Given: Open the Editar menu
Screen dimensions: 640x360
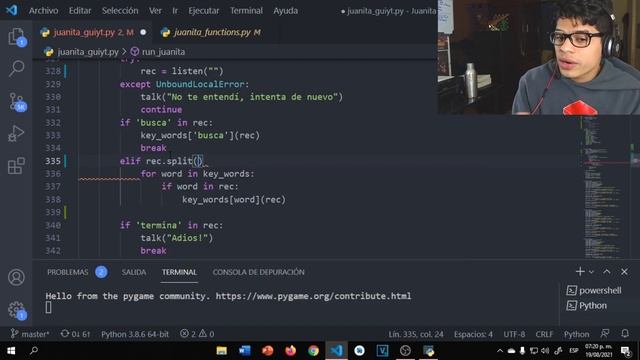Looking at the screenshot, I should point(80,11).
